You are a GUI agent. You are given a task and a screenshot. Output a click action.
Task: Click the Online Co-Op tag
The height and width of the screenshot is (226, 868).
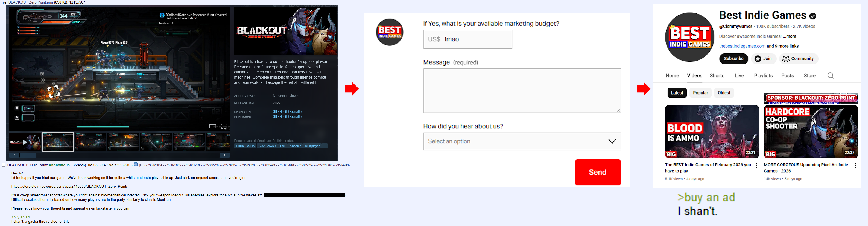[245, 146]
